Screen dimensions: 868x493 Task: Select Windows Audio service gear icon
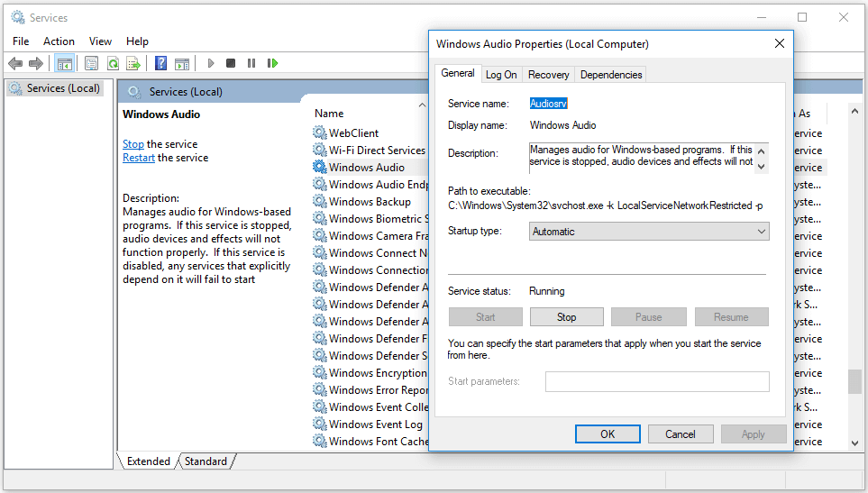319,167
